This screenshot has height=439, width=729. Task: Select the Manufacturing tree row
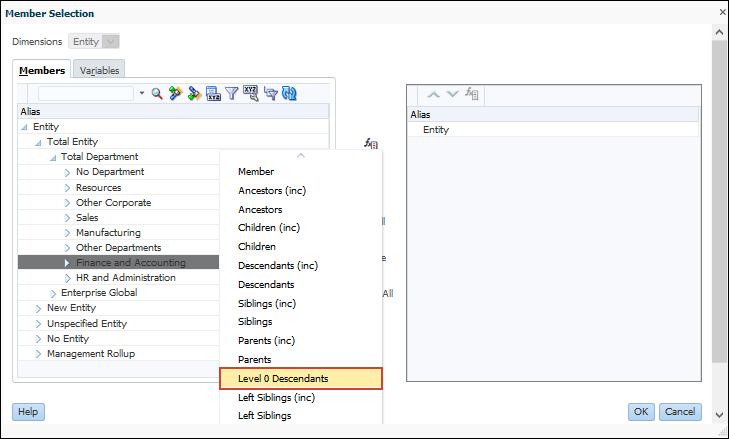[119, 233]
